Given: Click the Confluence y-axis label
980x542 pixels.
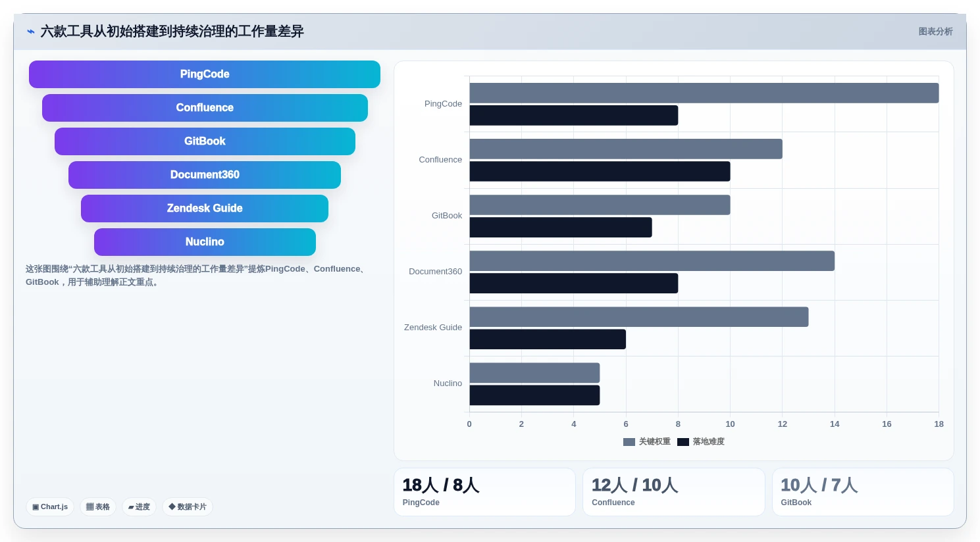Looking at the screenshot, I should point(440,160).
